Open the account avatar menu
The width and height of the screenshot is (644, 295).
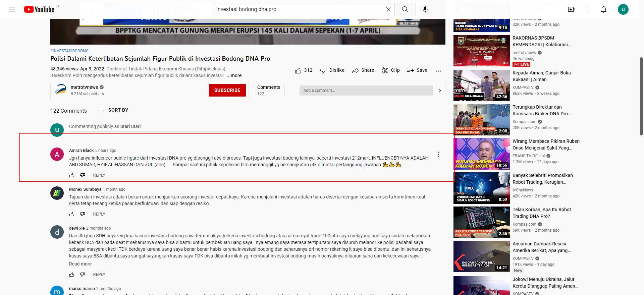click(x=623, y=9)
